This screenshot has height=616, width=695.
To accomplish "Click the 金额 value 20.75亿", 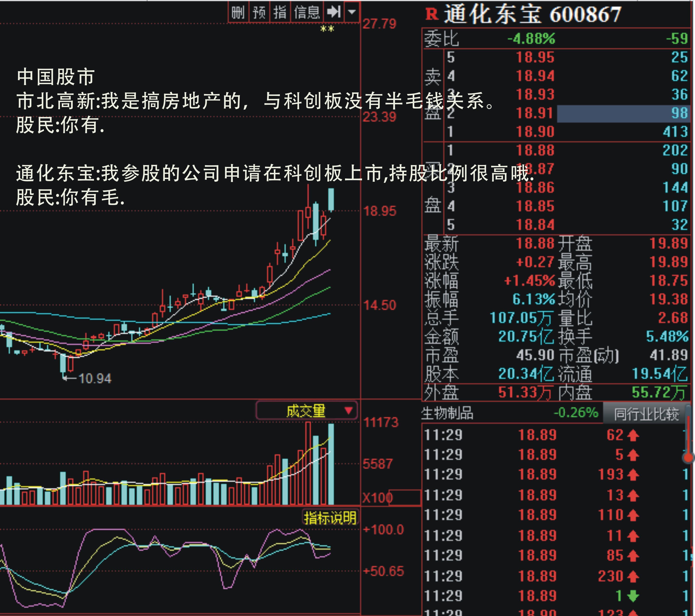I will click(x=526, y=337).
